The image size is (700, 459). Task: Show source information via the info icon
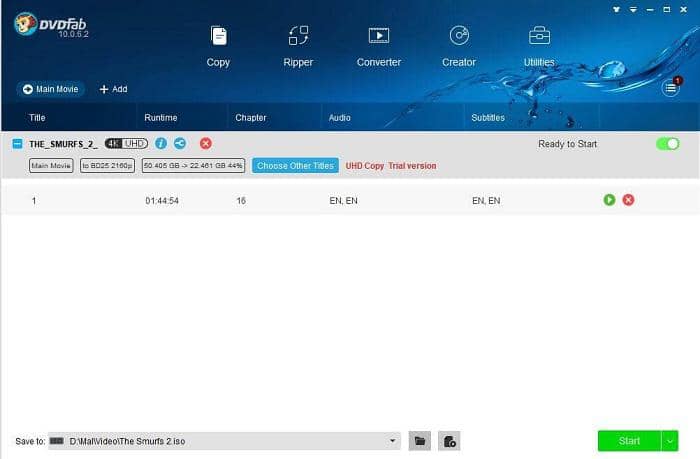click(x=161, y=143)
